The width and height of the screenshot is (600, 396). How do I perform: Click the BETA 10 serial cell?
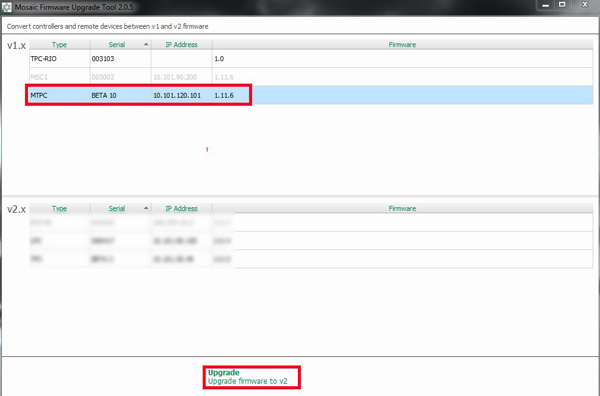click(121, 95)
